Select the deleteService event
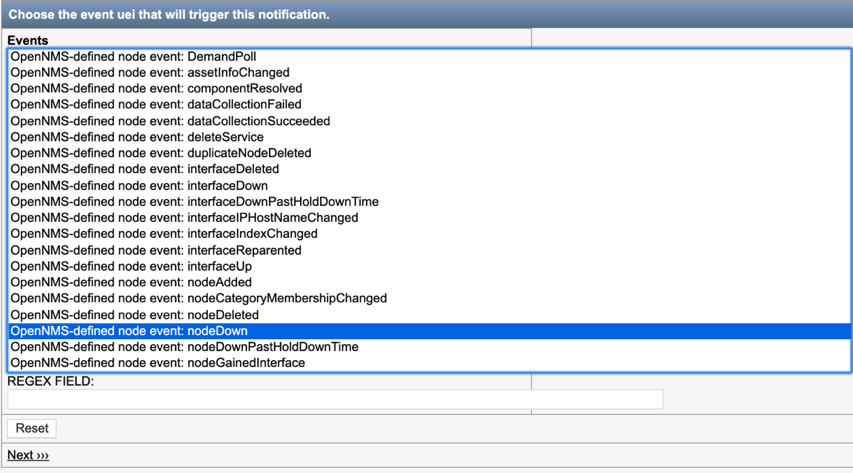853x473 pixels. pyautogui.click(x=430, y=137)
